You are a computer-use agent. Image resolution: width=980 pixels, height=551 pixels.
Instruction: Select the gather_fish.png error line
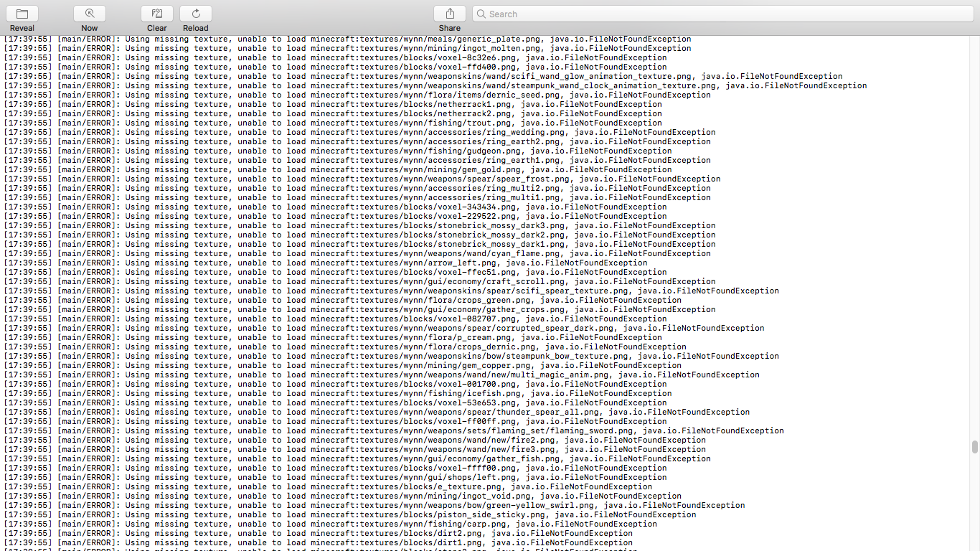[357, 459]
